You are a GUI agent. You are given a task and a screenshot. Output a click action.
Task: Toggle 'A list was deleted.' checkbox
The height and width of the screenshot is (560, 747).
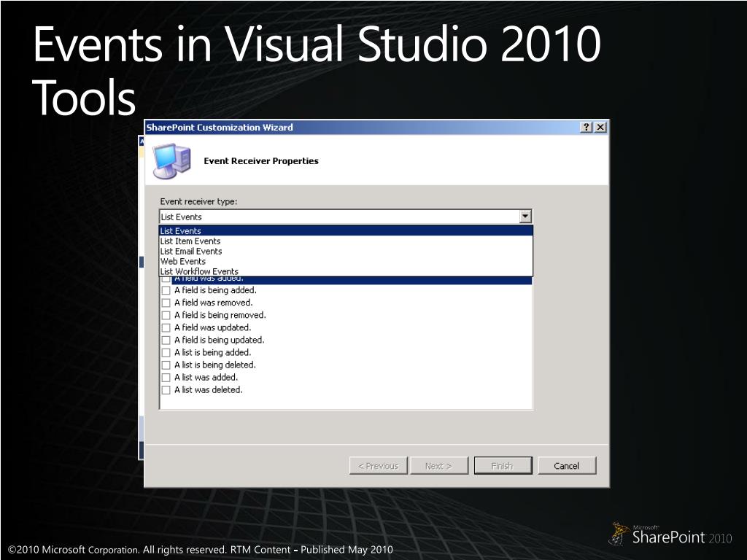[x=166, y=390]
